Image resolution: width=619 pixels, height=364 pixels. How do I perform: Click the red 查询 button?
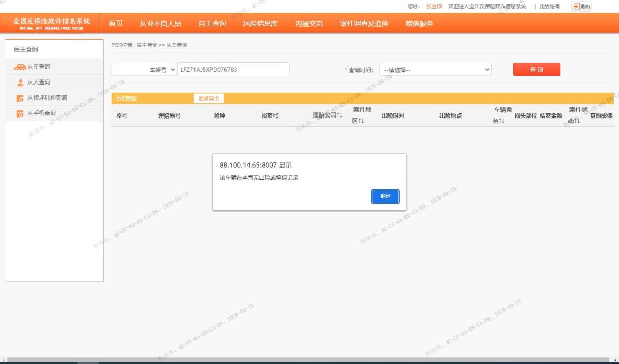tap(536, 70)
